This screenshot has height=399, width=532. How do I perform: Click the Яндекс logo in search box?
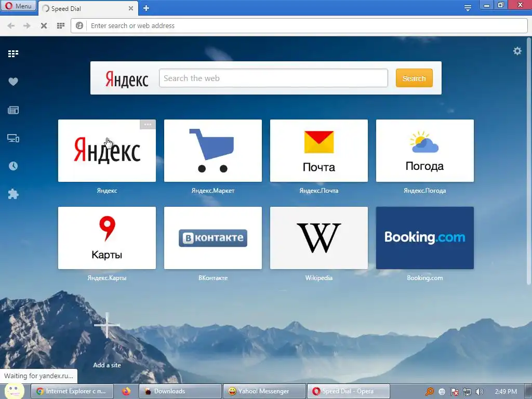(127, 79)
